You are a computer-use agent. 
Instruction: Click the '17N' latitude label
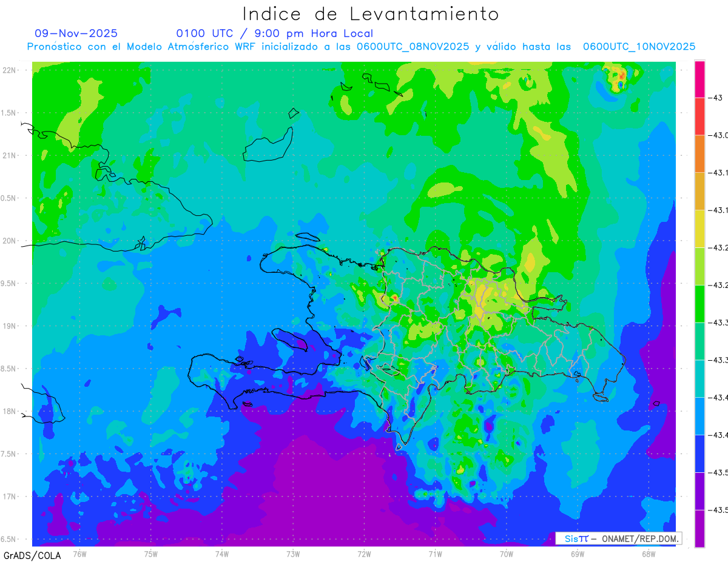click(x=9, y=497)
